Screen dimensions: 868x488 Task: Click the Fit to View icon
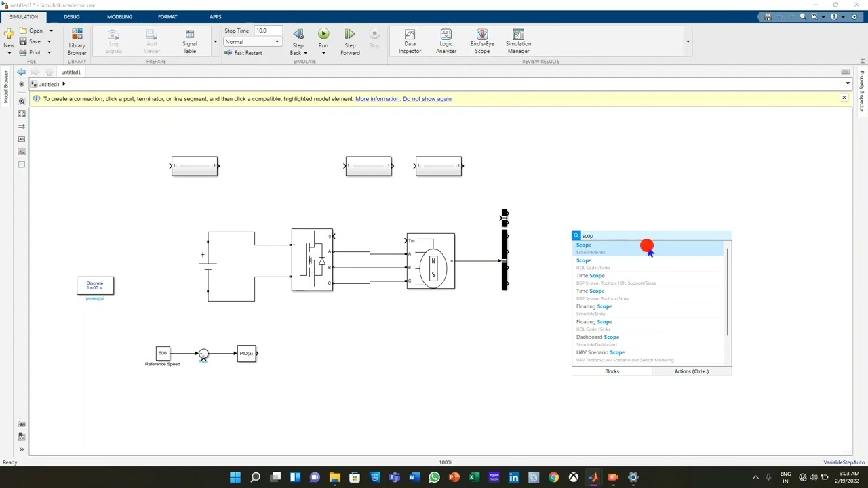(22, 114)
